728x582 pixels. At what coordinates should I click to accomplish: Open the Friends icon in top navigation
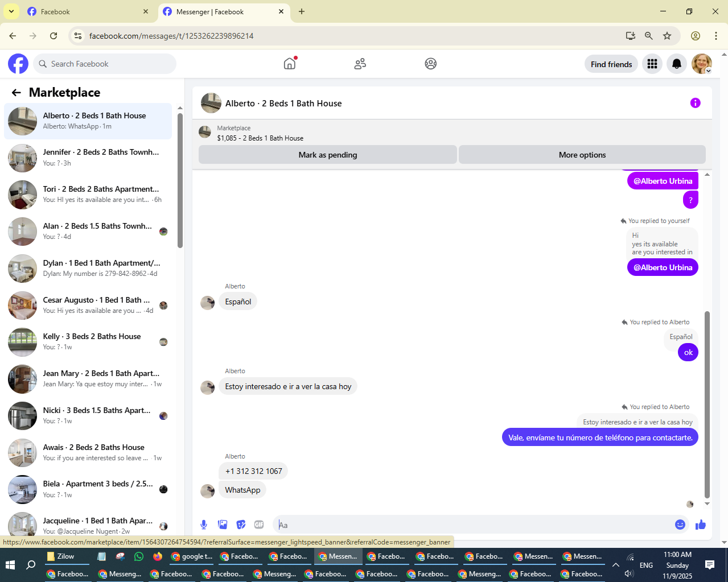pyautogui.click(x=360, y=64)
